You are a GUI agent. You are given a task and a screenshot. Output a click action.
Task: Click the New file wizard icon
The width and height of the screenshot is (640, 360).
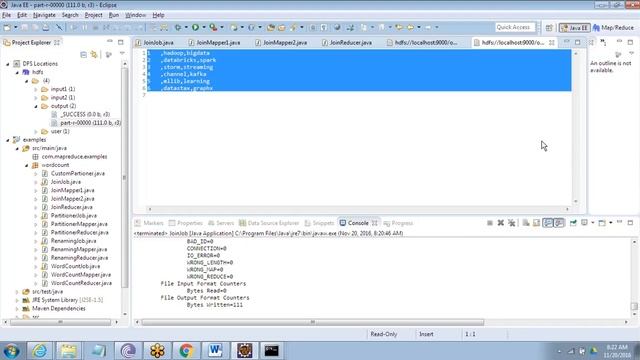(7, 27)
